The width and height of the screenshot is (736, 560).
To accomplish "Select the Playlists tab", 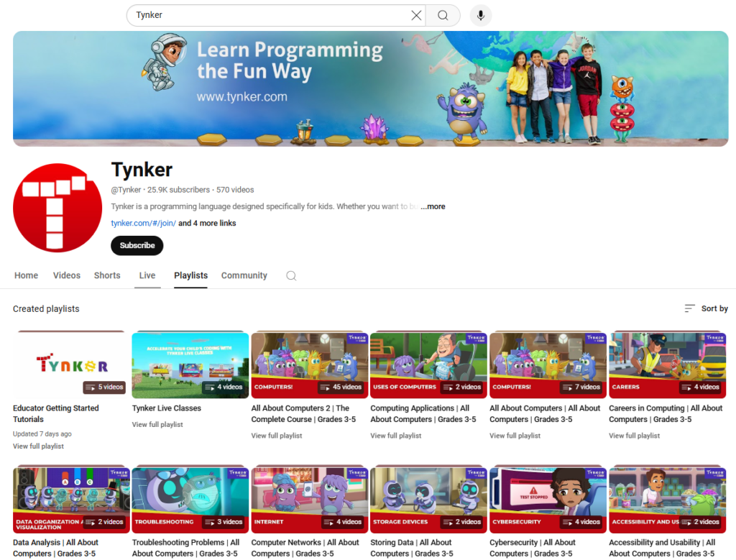I will coord(190,275).
